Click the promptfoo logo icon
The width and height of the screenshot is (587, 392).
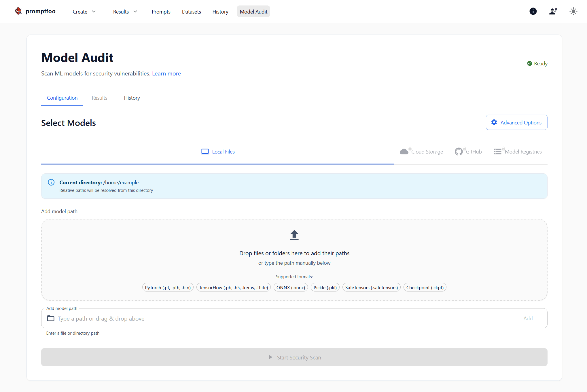(18, 11)
